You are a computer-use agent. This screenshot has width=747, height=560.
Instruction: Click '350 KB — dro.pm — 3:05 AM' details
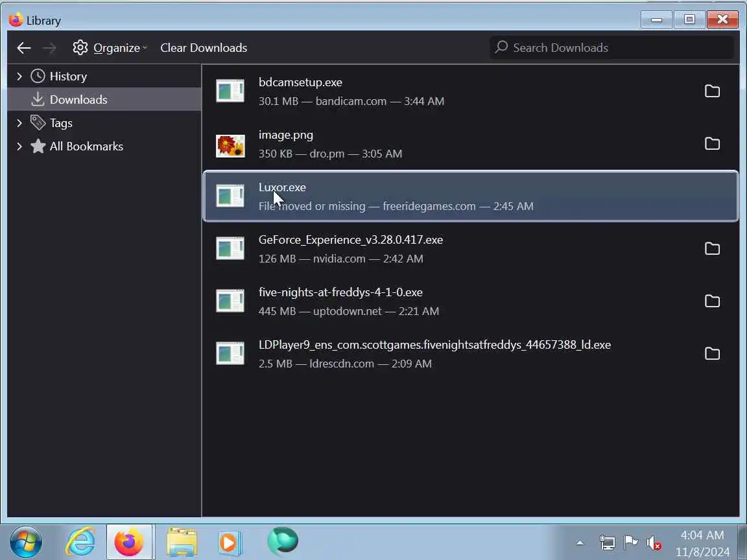pyautogui.click(x=330, y=154)
